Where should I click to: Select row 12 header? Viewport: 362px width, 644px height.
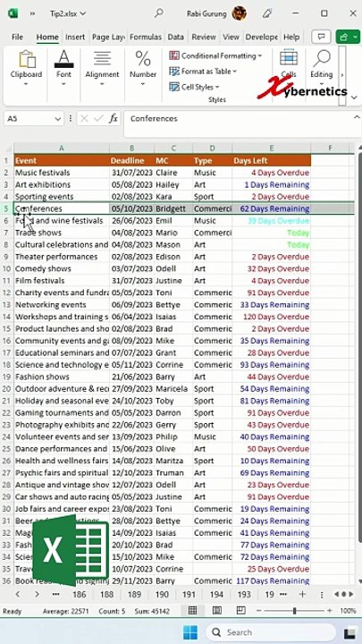[x=6, y=292]
